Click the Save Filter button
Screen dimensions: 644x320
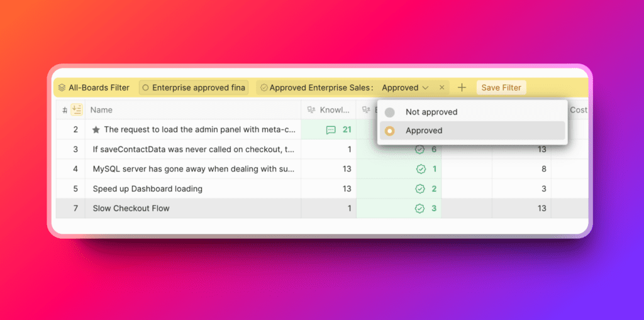point(501,88)
